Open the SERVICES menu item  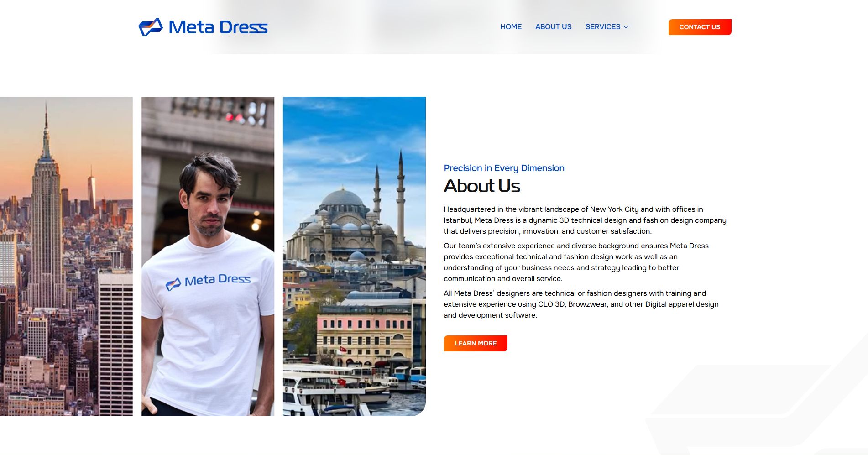pos(603,27)
